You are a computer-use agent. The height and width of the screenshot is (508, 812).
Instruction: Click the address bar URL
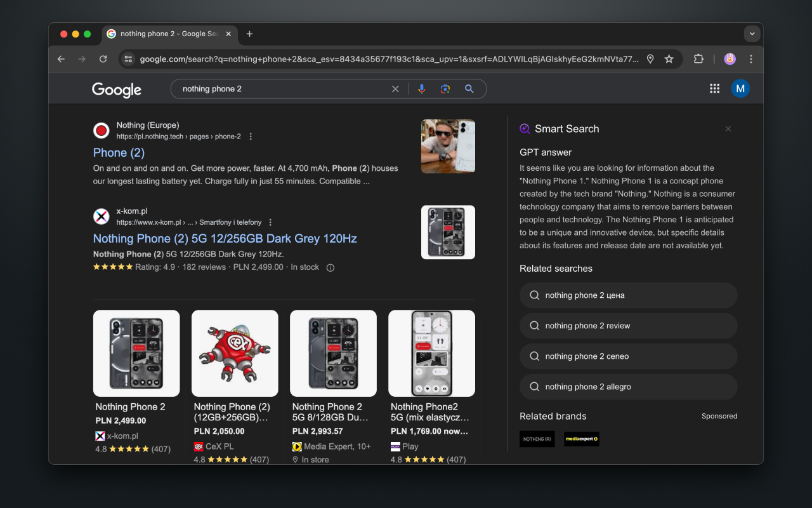click(x=389, y=59)
